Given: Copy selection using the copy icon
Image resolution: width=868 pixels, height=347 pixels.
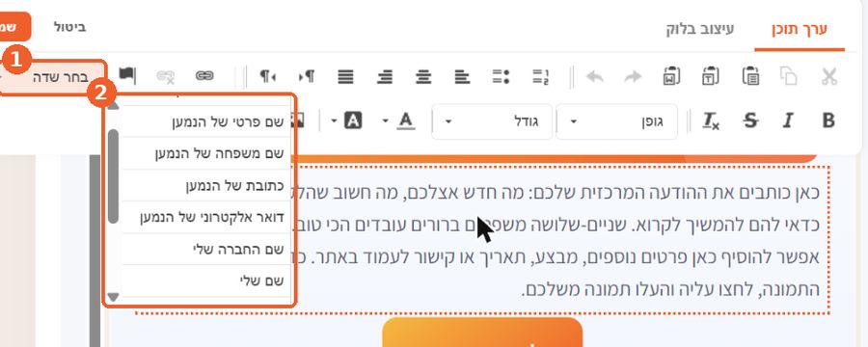Looking at the screenshot, I should (788, 76).
